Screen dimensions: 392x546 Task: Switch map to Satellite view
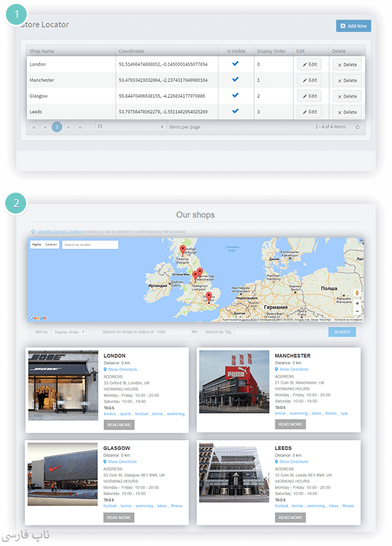(x=51, y=245)
